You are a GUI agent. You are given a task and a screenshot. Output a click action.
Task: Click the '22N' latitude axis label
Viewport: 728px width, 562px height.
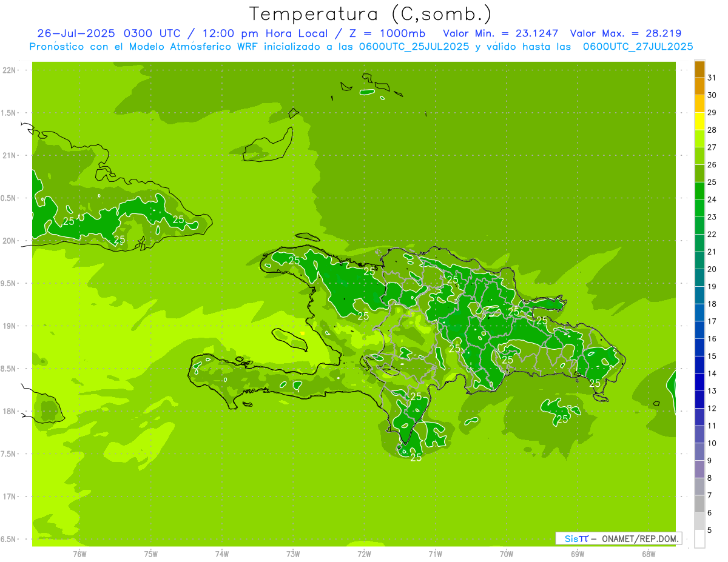pyautogui.click(x=10, y=70)
